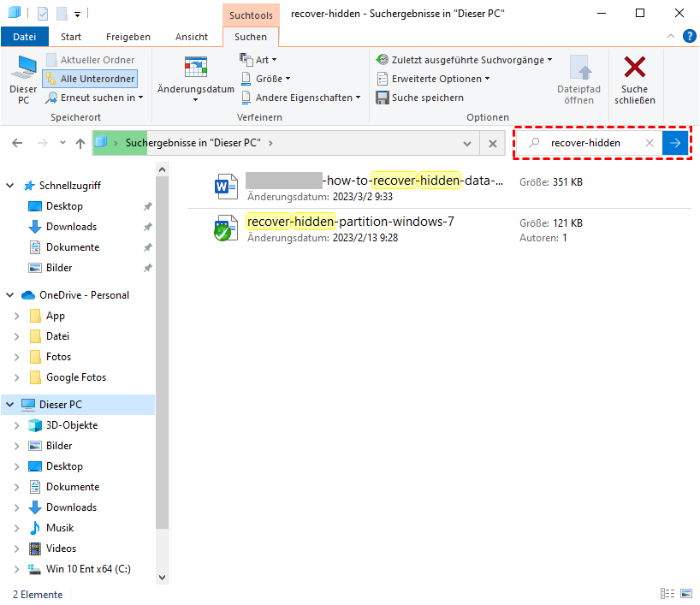Open recover-hidden-partition-windows-7 file

351,222
